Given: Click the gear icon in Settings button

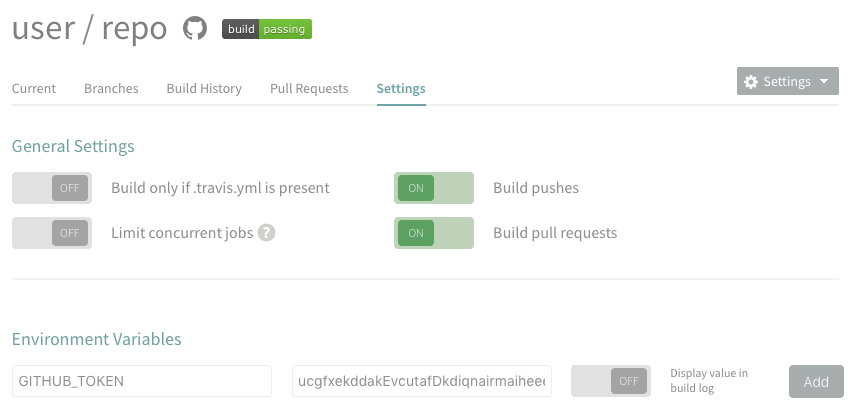Looking at the screenshot, I should click(751, 82).
